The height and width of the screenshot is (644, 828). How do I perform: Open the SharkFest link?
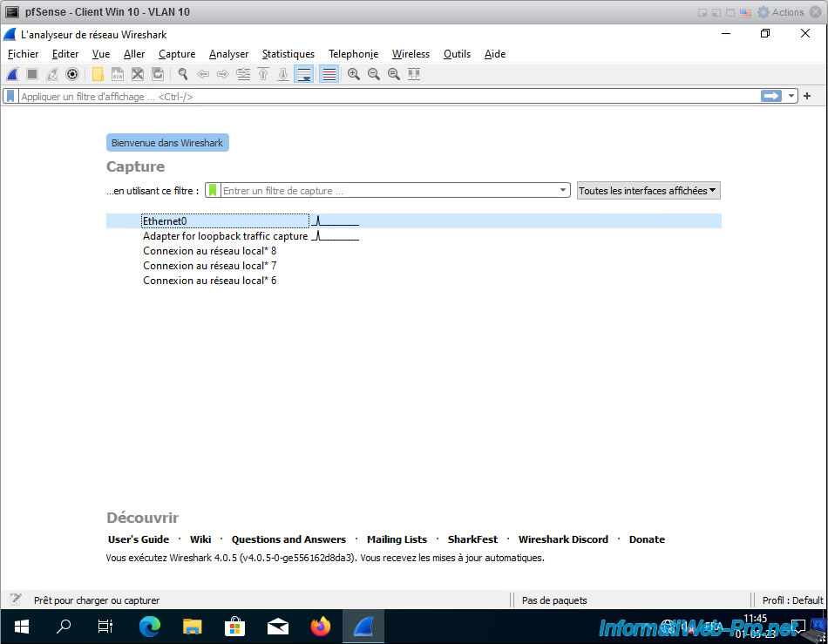coord(472,539)
